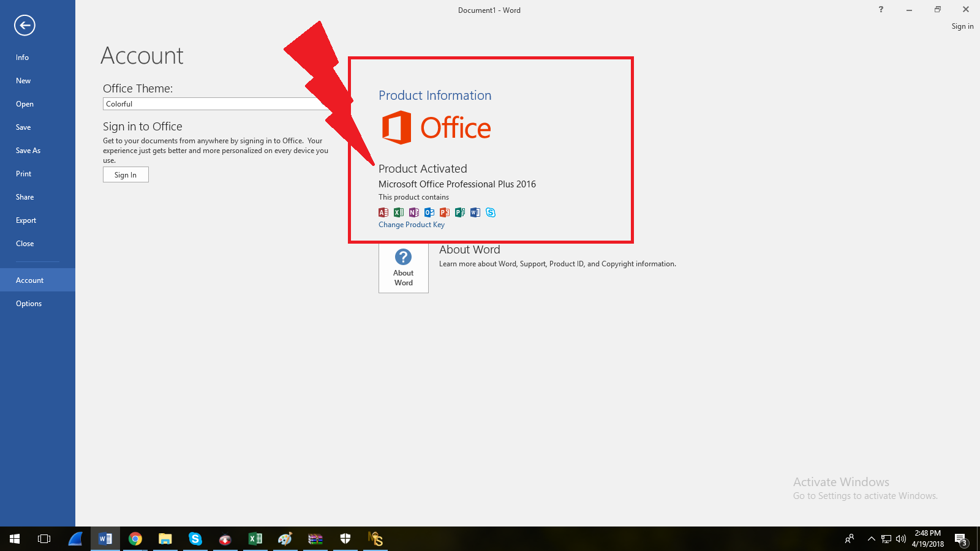Open File Explorer from the taskbar
980x551 pixels.
pyautogui.click(x=165, y=539)
